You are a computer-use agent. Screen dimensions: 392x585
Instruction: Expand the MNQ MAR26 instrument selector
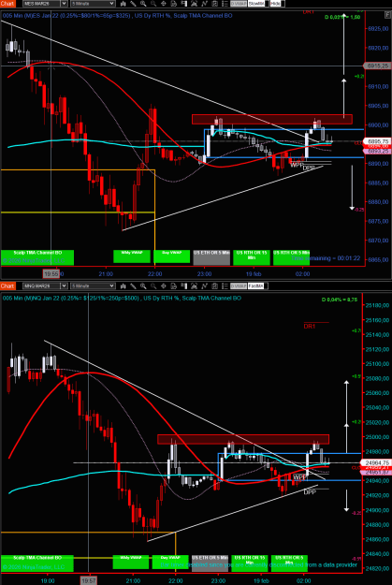coord(64,285)
